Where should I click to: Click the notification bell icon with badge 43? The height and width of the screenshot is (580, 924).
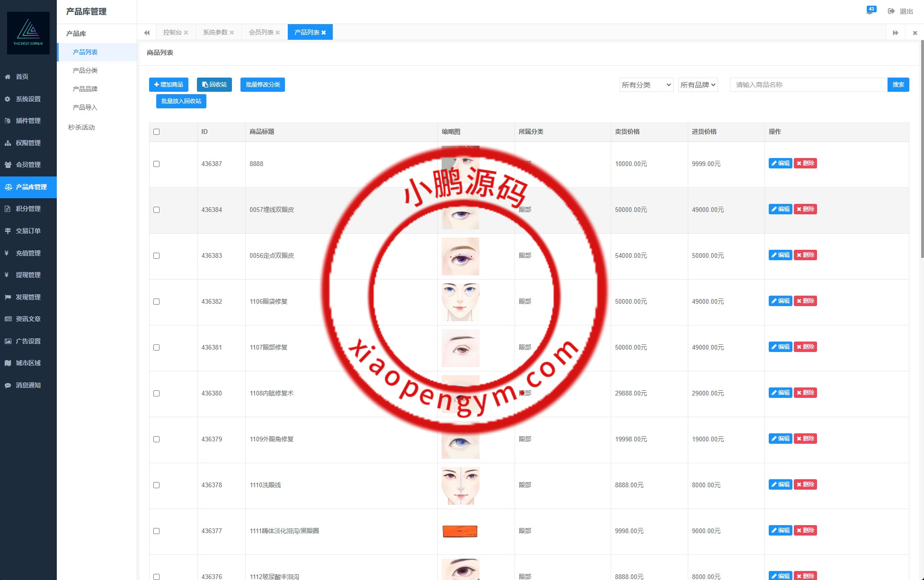[x=870, y=11]
